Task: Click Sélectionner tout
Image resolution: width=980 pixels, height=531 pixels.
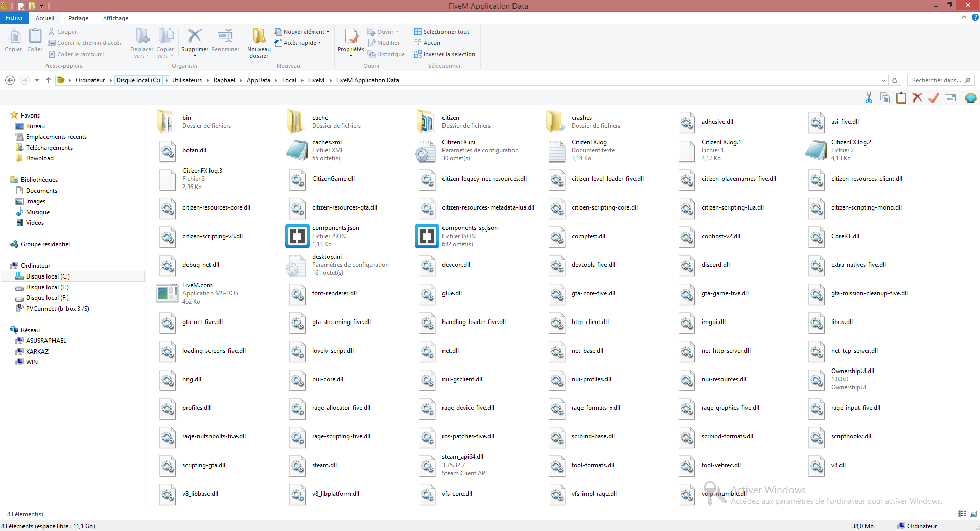Action: click(441, 32)
